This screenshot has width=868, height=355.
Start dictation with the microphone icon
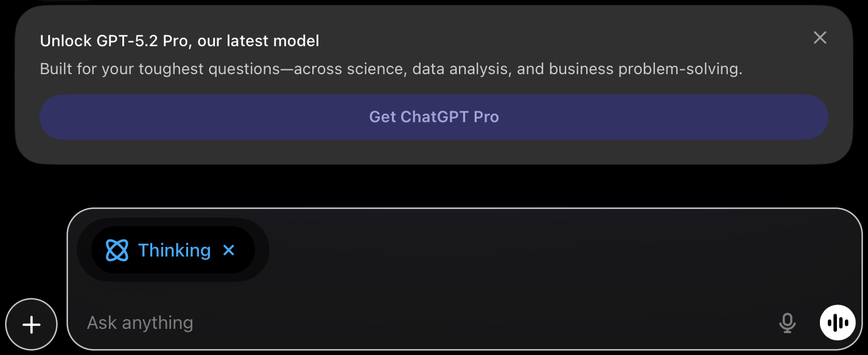click(x=787, y=323)
